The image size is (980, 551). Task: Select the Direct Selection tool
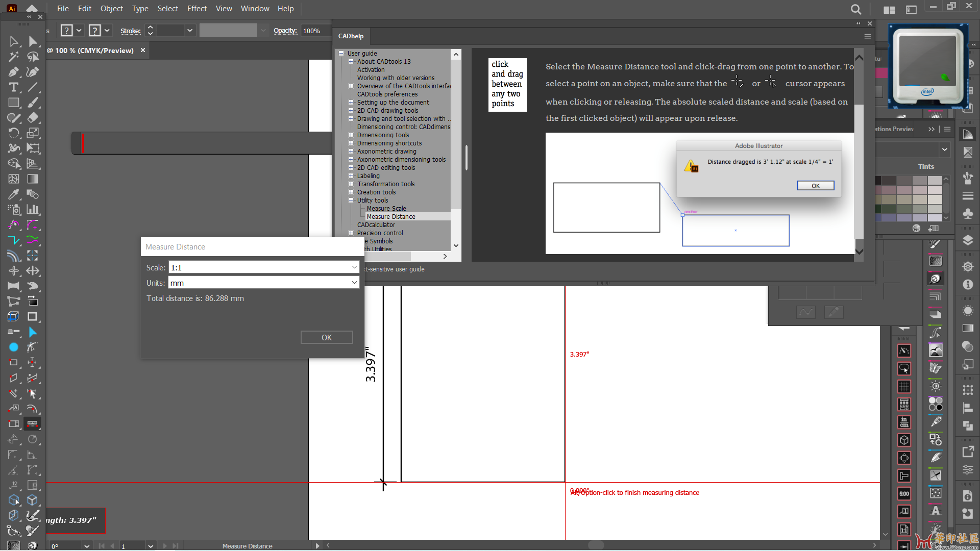pos(33,41)
